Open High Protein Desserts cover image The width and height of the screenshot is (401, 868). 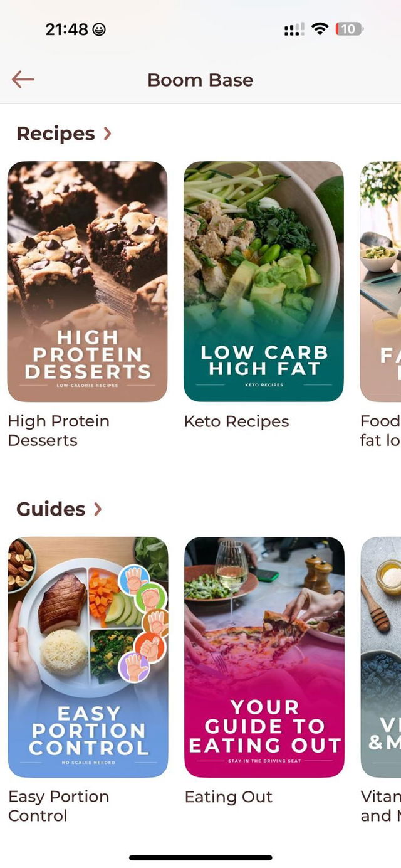[87, 282]
